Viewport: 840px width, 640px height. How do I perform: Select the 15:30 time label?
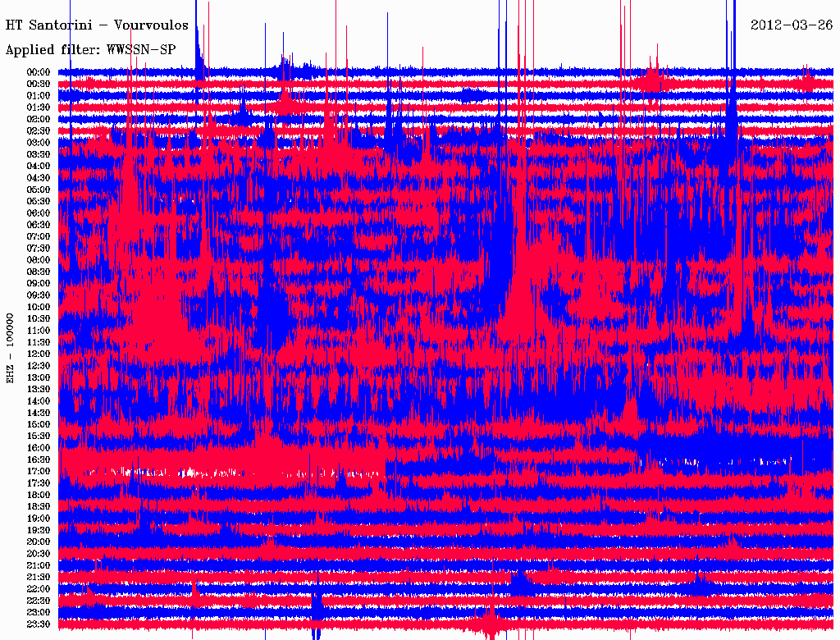[x=39, y=437]
